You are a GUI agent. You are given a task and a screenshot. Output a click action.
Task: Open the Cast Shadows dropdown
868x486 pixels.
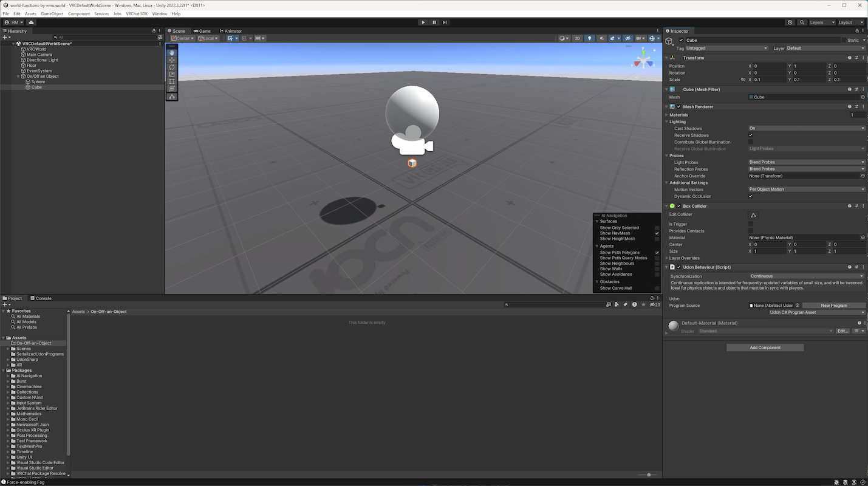(807, 128)
